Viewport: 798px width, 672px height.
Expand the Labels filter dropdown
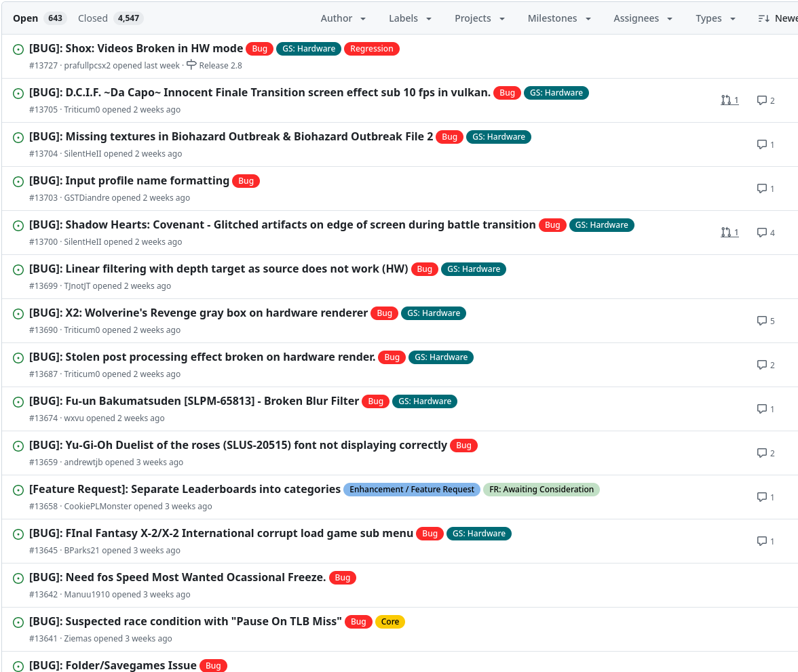click(410, 18)
